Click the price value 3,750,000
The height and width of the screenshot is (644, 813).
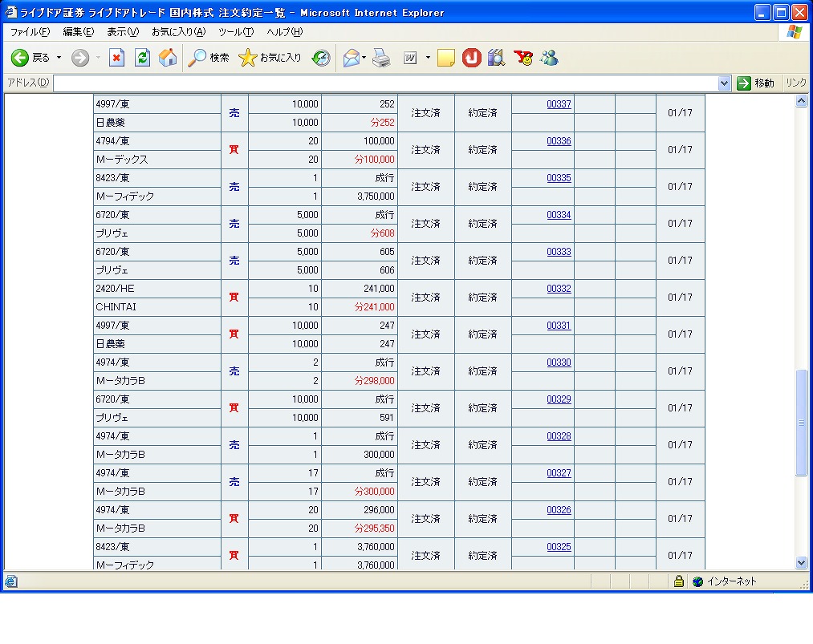[x=376, y=196]
